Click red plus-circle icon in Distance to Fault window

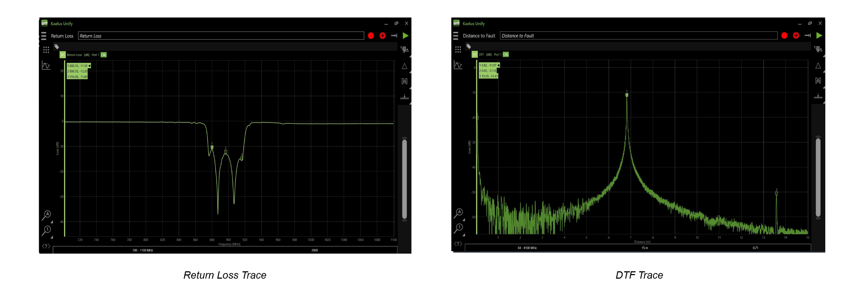tap(796, 35)
